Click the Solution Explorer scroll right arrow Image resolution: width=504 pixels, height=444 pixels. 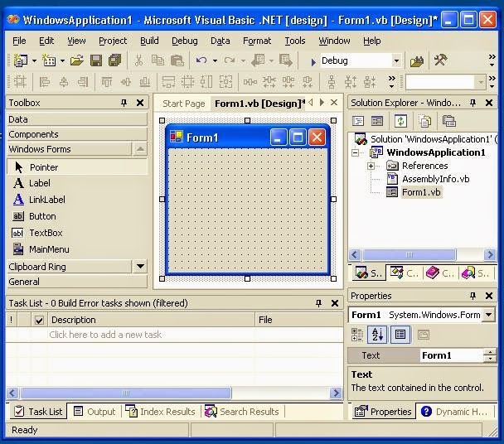[490, 255]
